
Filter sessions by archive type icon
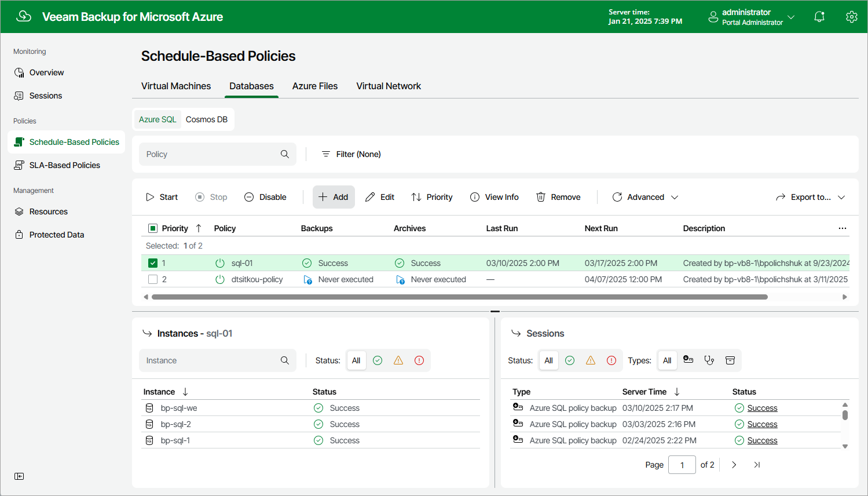coord(730,360)
